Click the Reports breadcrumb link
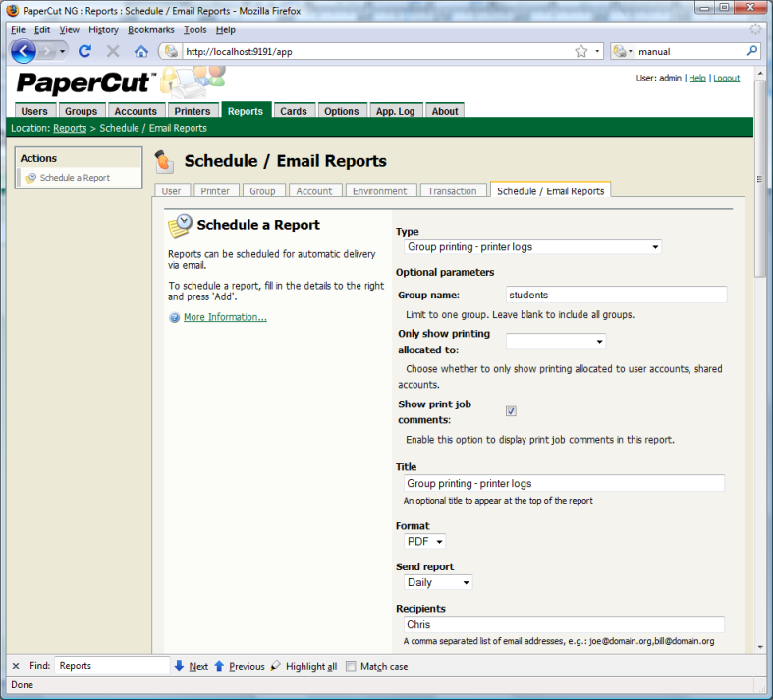 coord(70,128)
